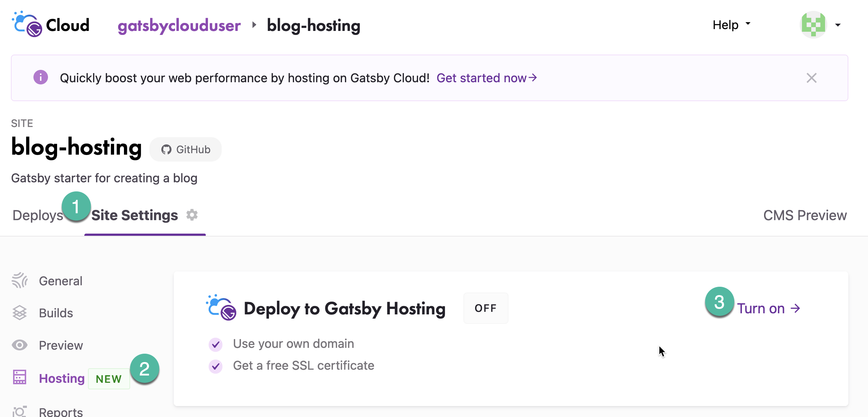868x417 pixels.
Task: Open the GitHub repository badge
Action: click(185, 149)
